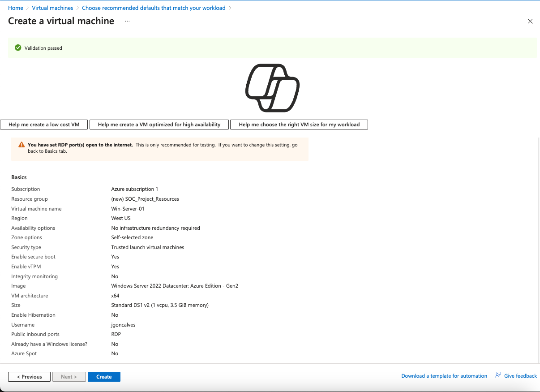Screen dimensions: 540x392
Task: Click the Enable Hibernation label
Action: click(x=33, y=315)
